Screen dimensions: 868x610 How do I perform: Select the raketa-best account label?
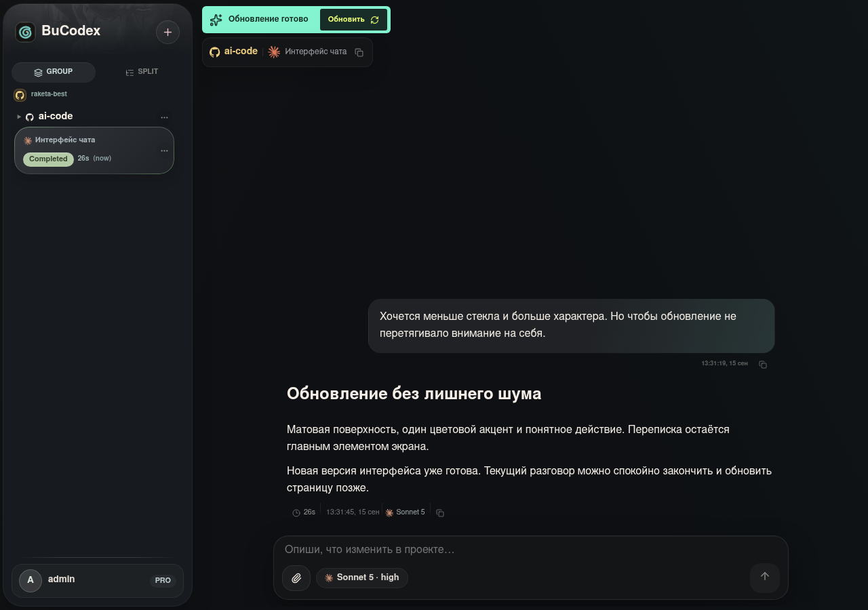[x=49, y=94]
